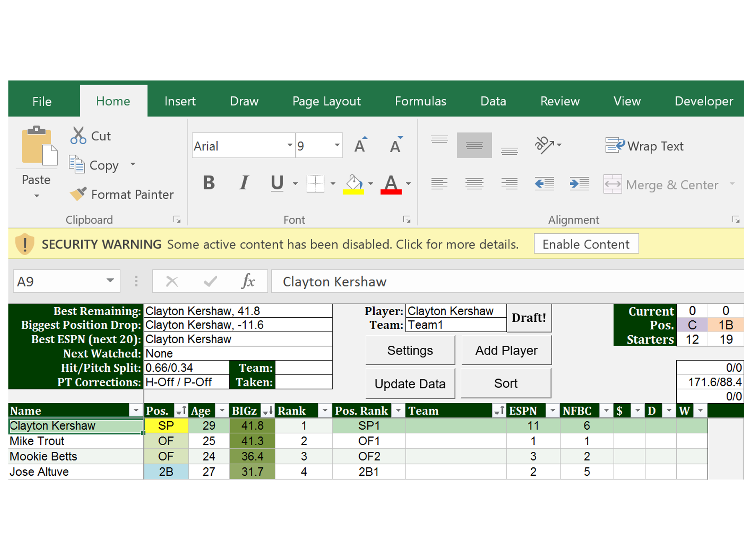Apply red font color

click(x=391, y=184)
